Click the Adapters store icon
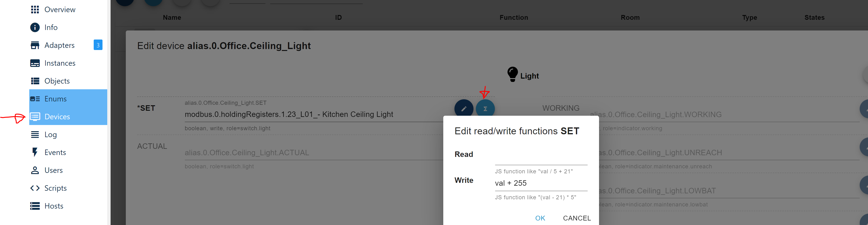The width and height of the screenshot is (868, 225). (35, 45)
